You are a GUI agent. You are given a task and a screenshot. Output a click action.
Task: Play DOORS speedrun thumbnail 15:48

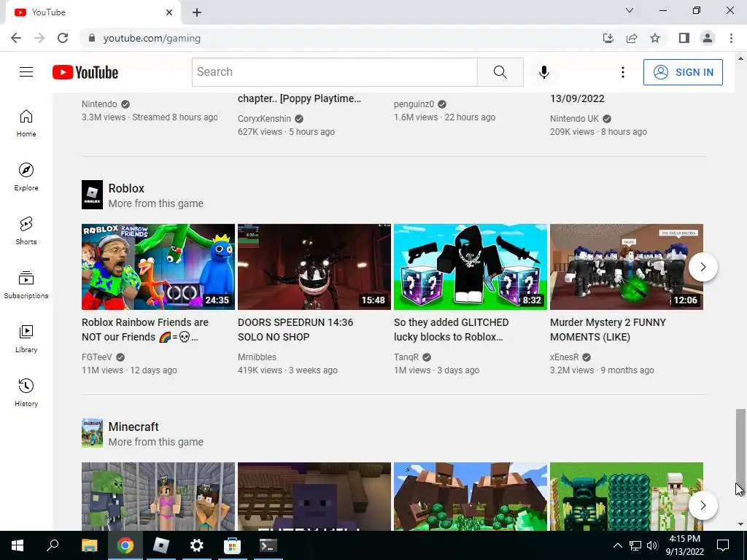[314, 267]
